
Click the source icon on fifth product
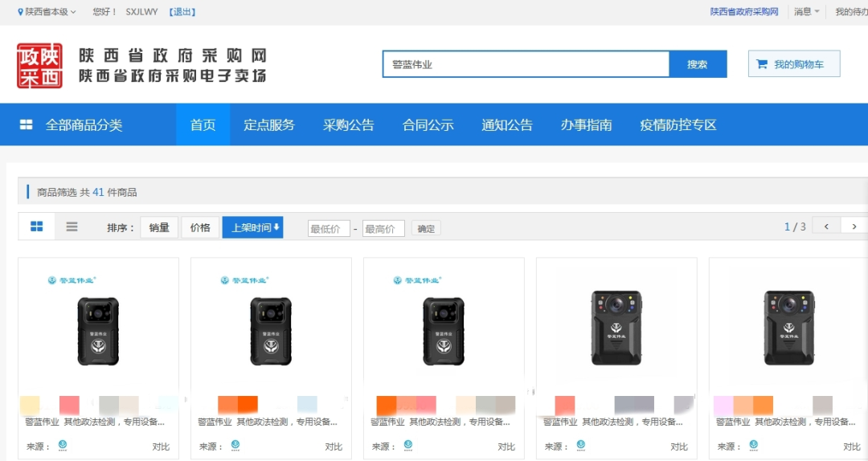click(753, 445)
